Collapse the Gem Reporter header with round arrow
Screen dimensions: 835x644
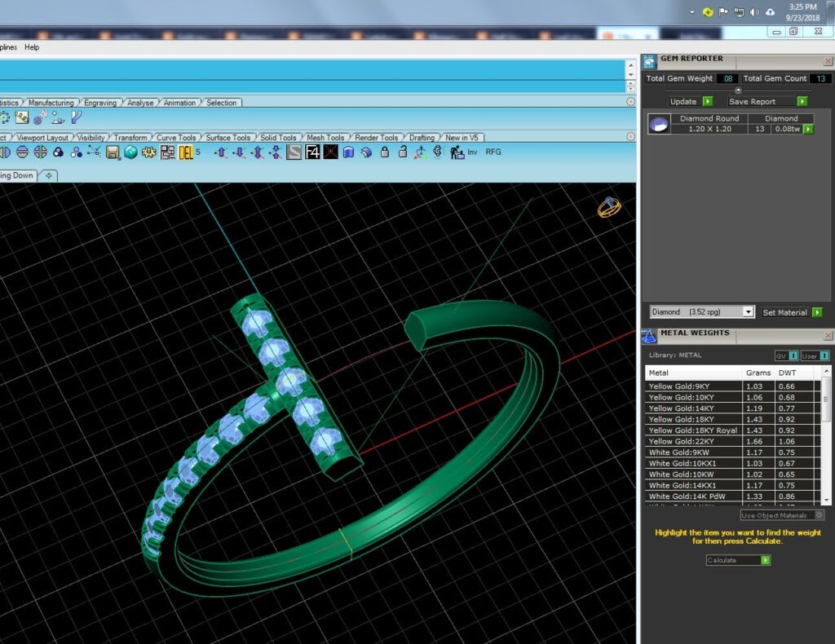pyautogui.click(x=738, y=90)
